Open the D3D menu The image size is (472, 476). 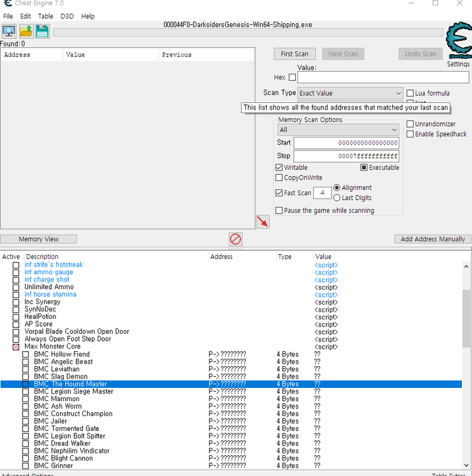click(67, 16)
